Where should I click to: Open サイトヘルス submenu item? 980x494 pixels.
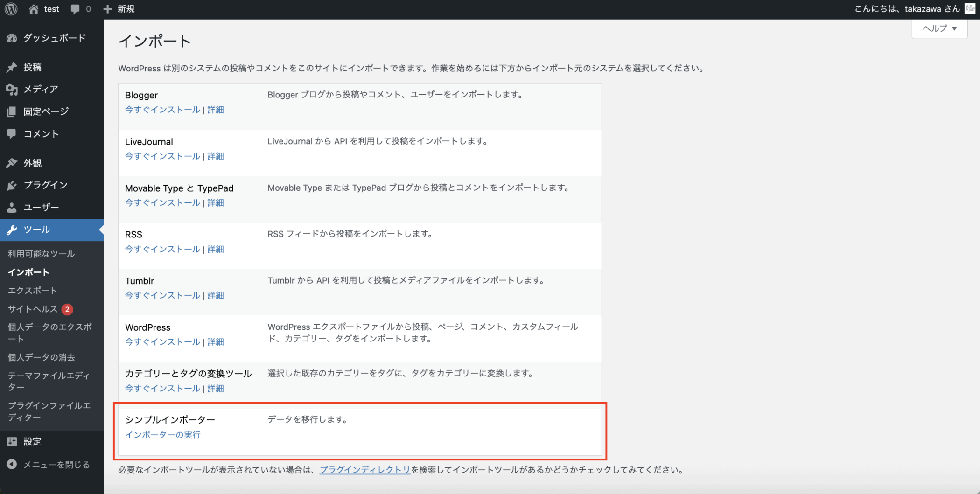pyautogui.click(x=32, y=309)
